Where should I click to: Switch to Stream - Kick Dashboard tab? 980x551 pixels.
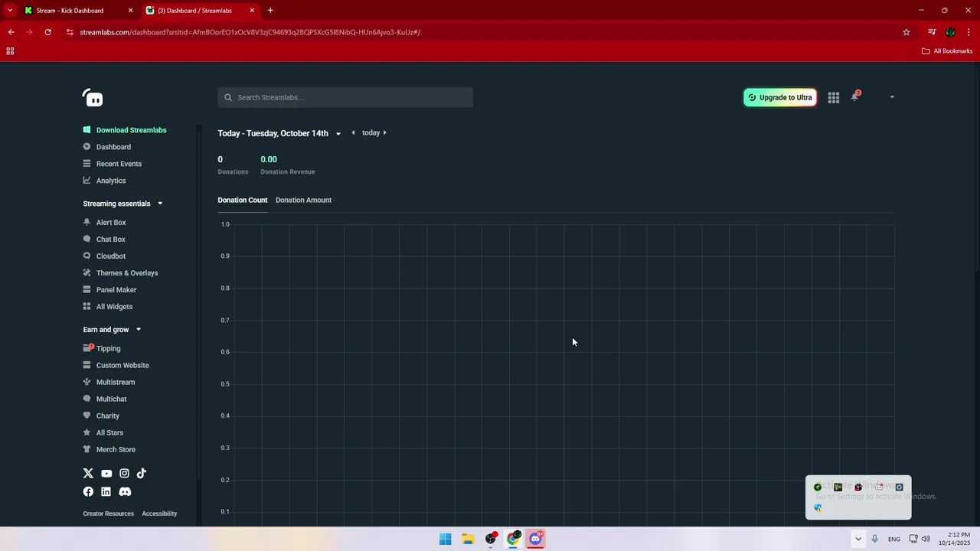pos(79,11)
